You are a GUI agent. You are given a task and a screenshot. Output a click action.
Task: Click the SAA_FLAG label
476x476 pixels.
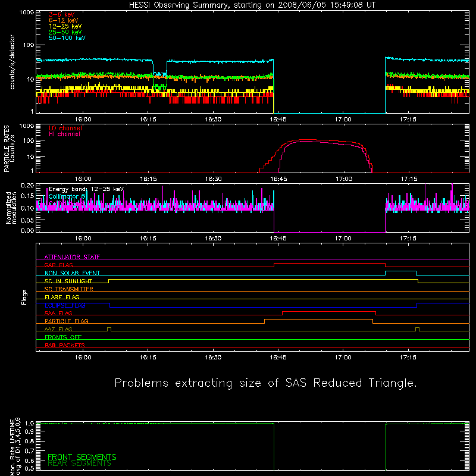58,313
